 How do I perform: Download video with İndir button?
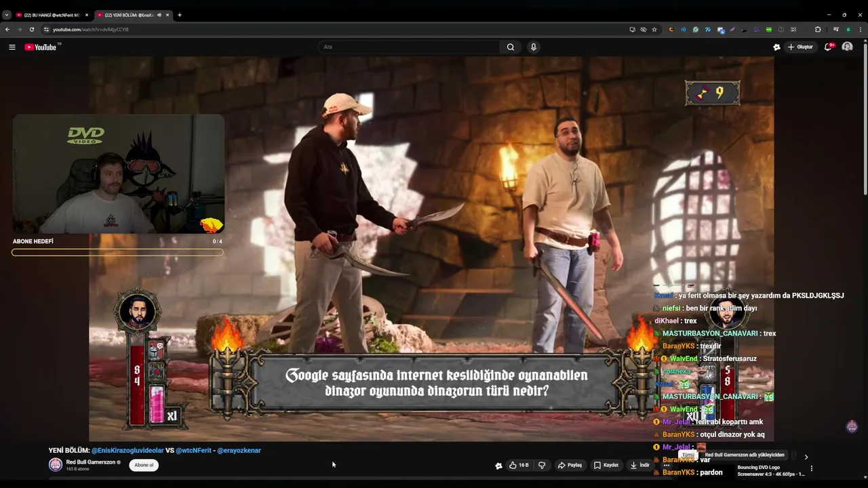pos(640,465)
